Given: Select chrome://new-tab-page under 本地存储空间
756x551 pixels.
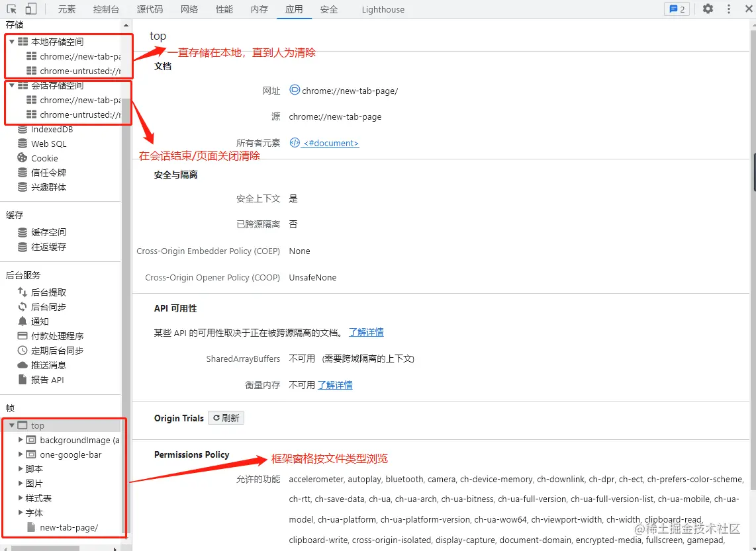Looking at the screenshot, I should click(x=73, y=56).
